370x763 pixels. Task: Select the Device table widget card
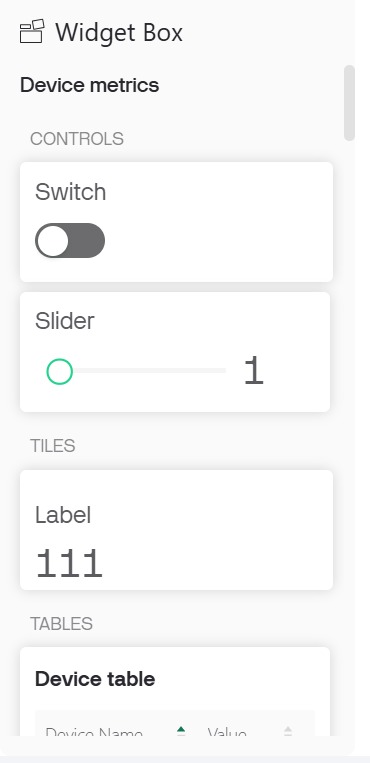[175, 691]
